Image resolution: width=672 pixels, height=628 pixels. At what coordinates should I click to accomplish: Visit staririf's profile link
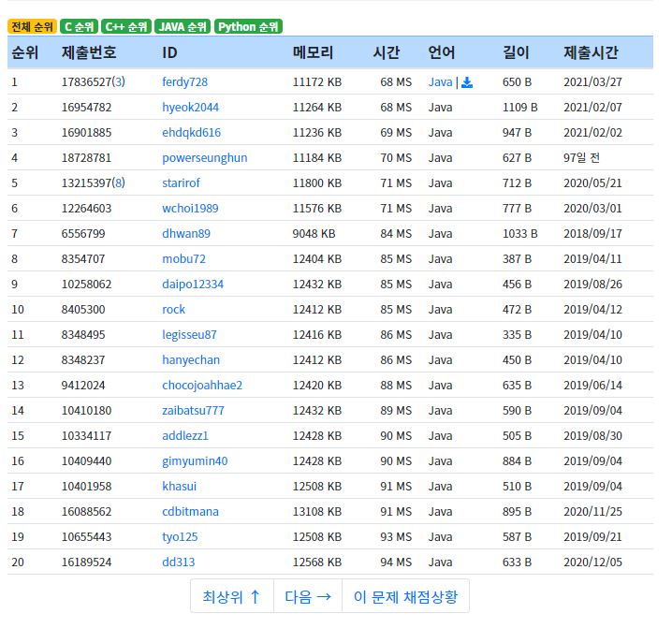[181, 183]
